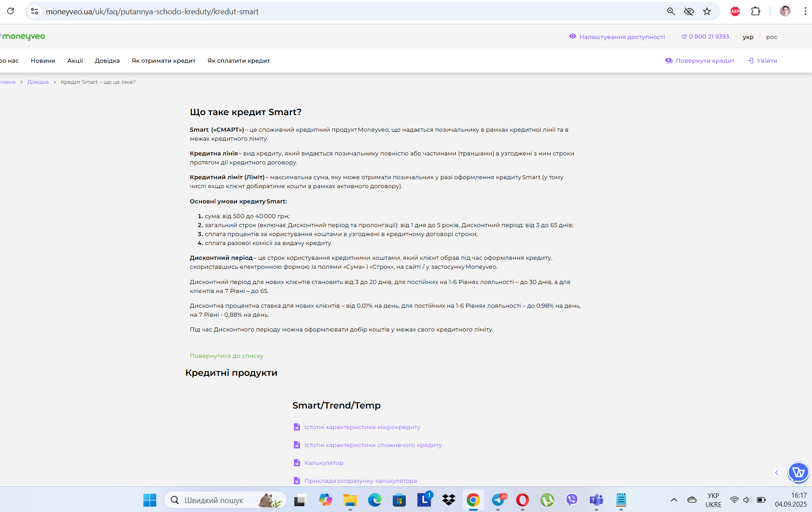Open uTorrent from the taskbar
The width and height of the screenshot is (812, 512).
[x=547, y=500]
